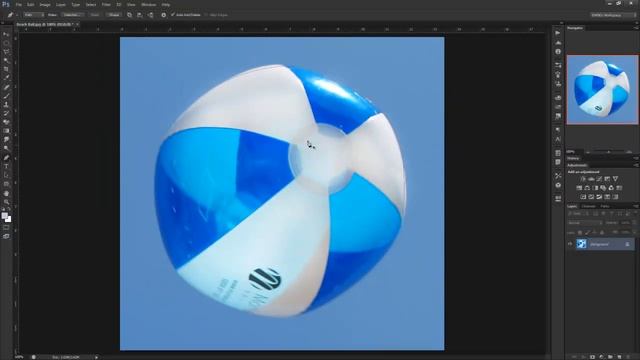Select the Blur tool

6,140
